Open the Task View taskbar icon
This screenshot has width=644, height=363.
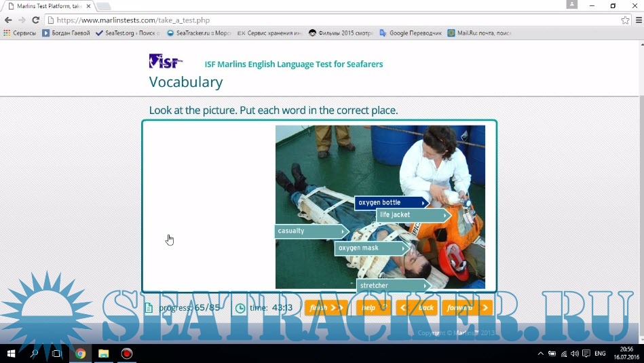click(x=56, y=354)
